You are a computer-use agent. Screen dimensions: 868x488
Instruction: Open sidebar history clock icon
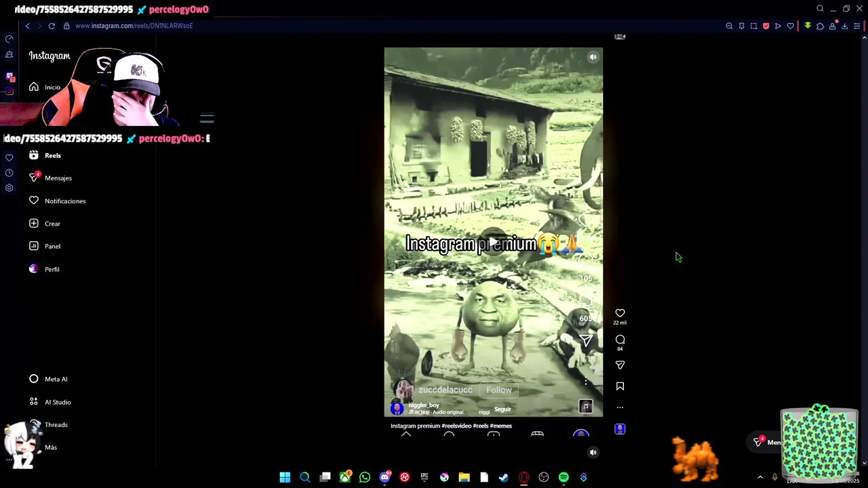(9, 173)
